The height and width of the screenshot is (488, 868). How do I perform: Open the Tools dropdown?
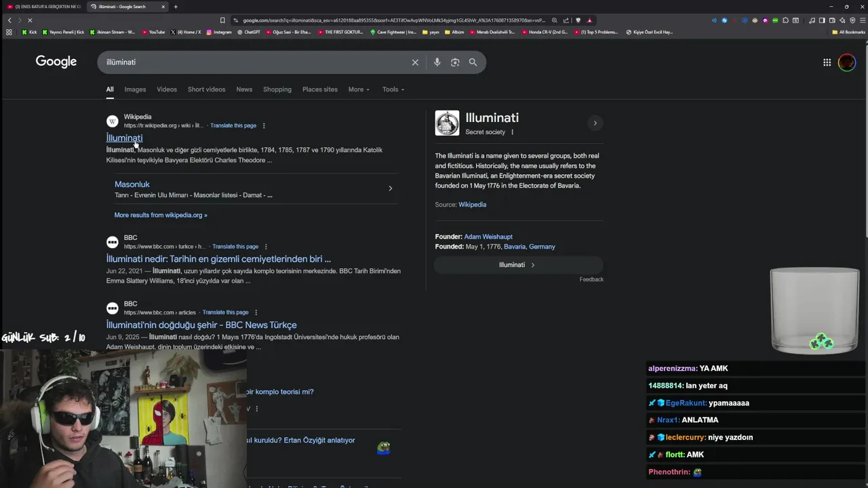click(393, 89)
